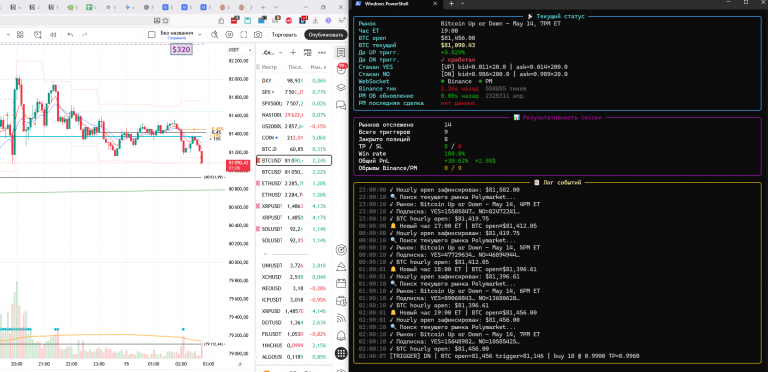Viewport: 768px width, 372px height.
Task: Select the BTC.D row in watchlist
Action: [294, 149]
